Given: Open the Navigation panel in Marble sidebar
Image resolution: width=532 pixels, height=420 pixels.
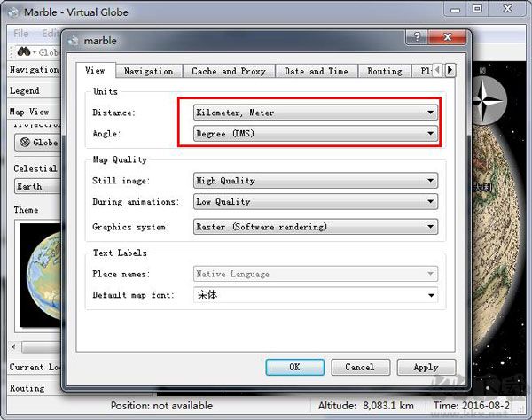Looking at the screenshot, I should [x=34, y=69].
